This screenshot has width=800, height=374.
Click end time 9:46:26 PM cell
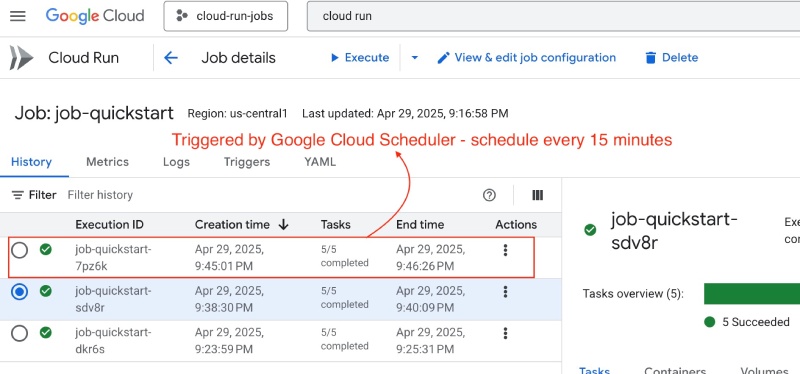coord(430,258)
